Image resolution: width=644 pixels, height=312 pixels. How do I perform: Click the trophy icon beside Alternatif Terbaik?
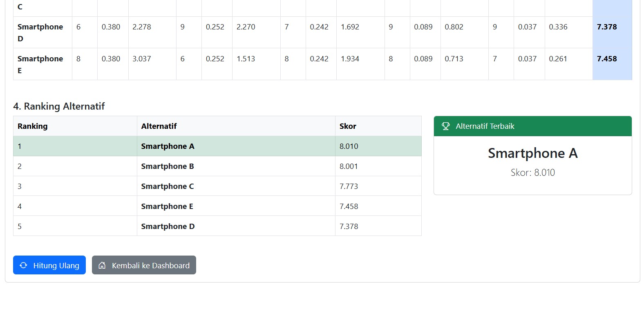coord(446,126)
